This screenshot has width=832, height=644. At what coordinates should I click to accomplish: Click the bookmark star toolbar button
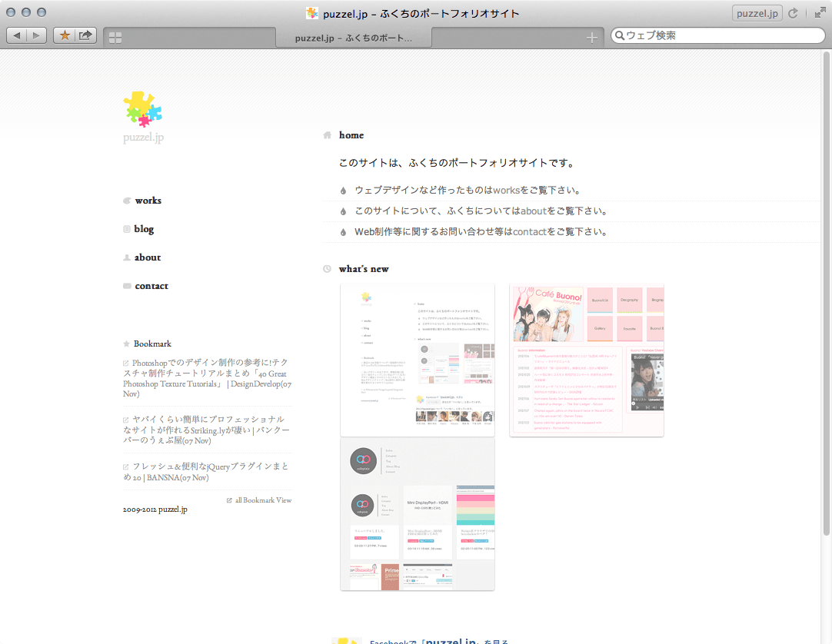pyautogui.click(x=65, y=35)
